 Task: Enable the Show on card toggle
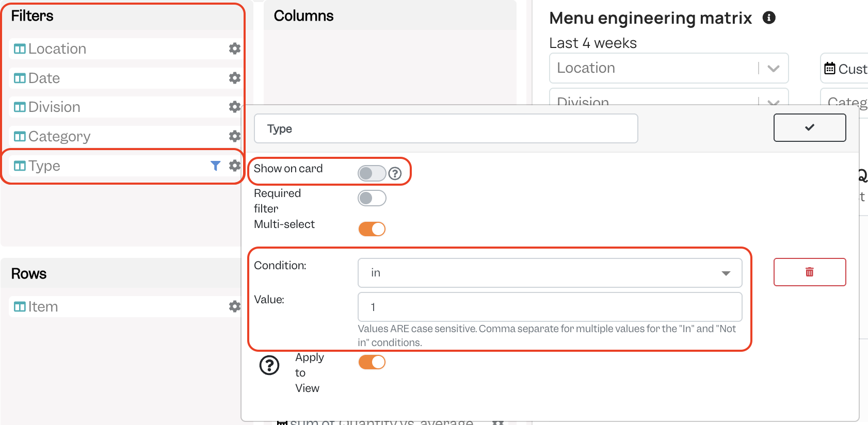(x=372, y=173)
